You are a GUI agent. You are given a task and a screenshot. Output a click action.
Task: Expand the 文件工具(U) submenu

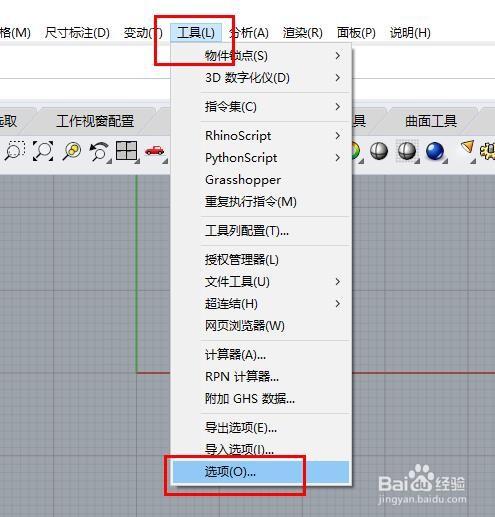point(261,282)
